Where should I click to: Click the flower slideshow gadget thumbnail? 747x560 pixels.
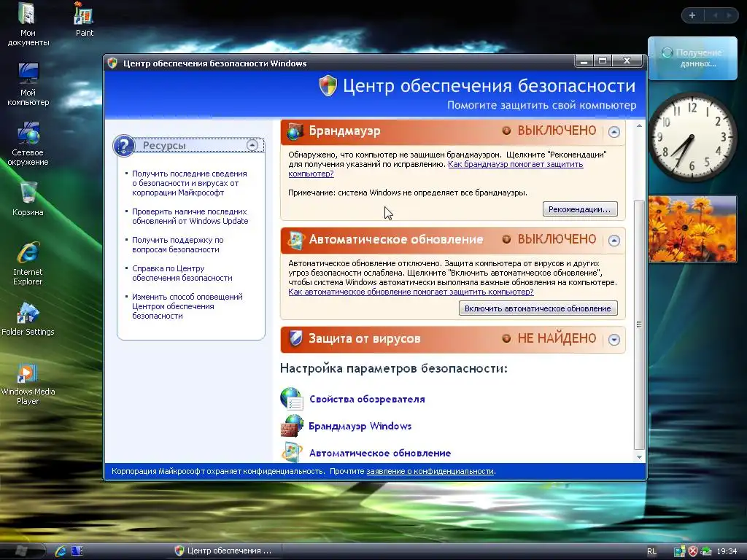[692, 229]
